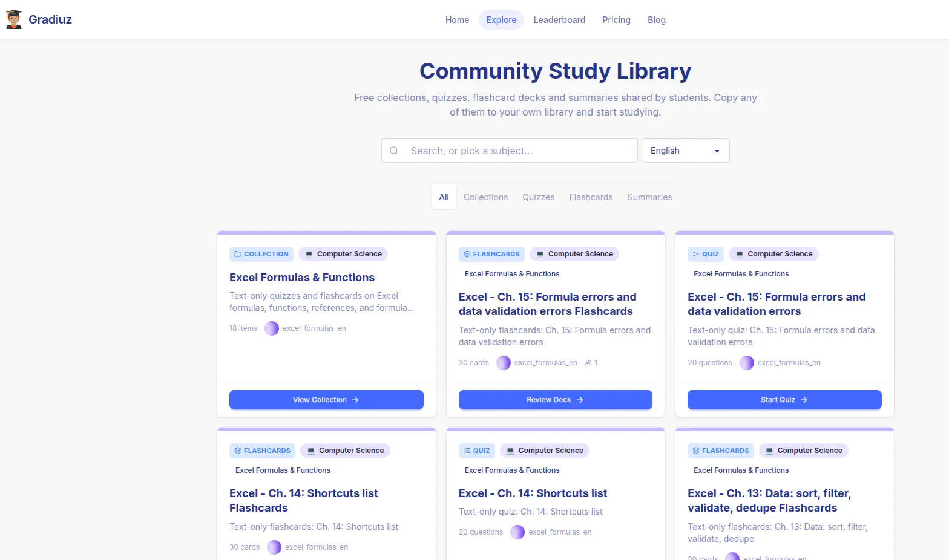Open Excel Formulas & Functions collection title
This screenshot has height=560, width=949.
click(302, 278)
